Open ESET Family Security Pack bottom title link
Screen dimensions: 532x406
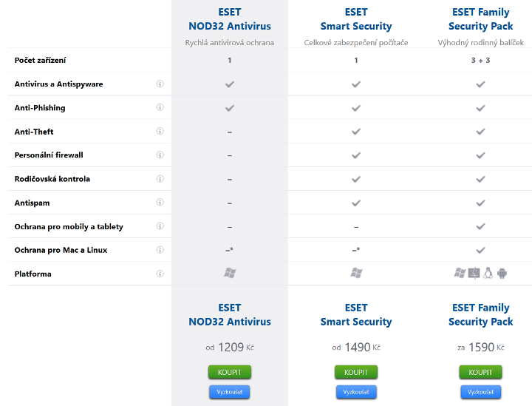point(480,314)
